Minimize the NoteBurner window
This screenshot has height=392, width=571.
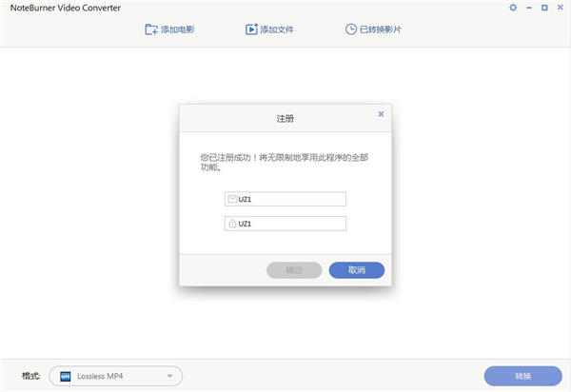pos(529,8)
